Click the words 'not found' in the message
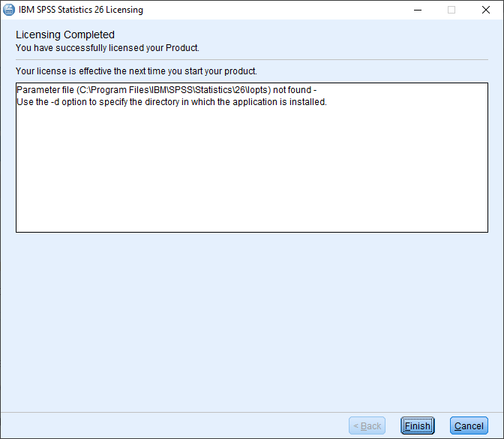The height and width of the screenshot is (439, 504). 292,90
